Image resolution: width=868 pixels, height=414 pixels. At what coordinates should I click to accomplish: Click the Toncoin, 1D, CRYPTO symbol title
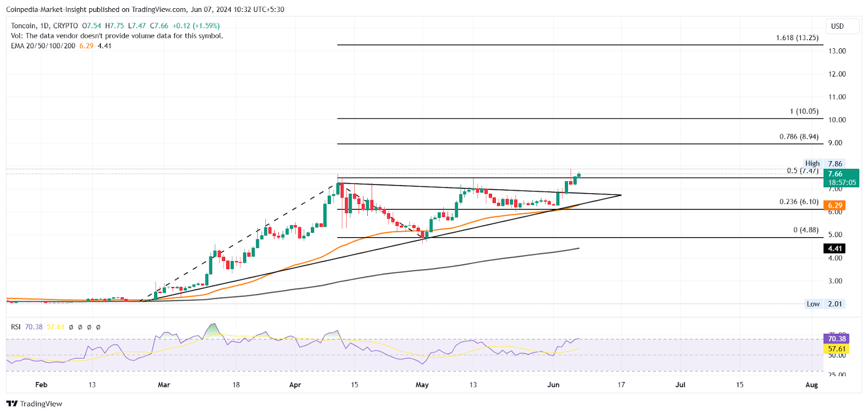click(44, 26)
